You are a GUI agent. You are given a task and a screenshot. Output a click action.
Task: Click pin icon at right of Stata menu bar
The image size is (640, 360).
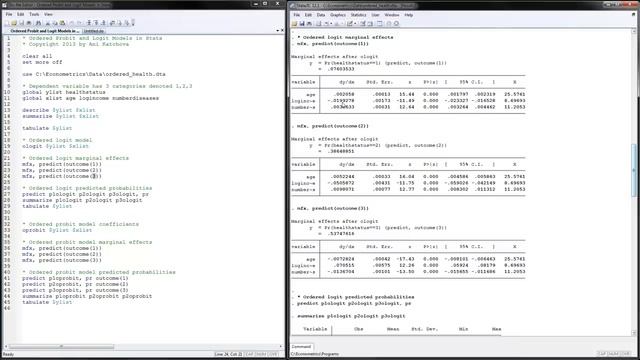634,15
